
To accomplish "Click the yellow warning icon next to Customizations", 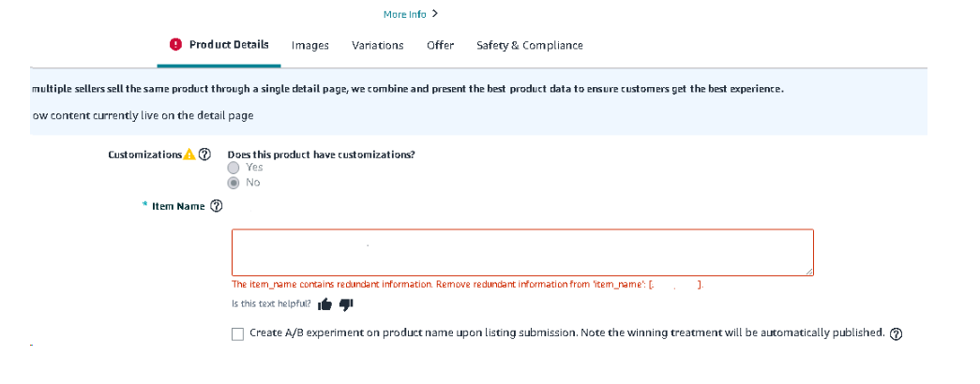I will [x=189, y=155].
